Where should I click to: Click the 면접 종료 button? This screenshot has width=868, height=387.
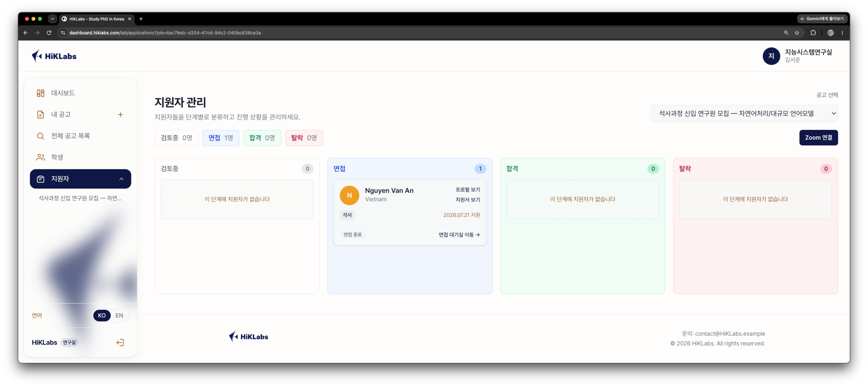point(352,234)
